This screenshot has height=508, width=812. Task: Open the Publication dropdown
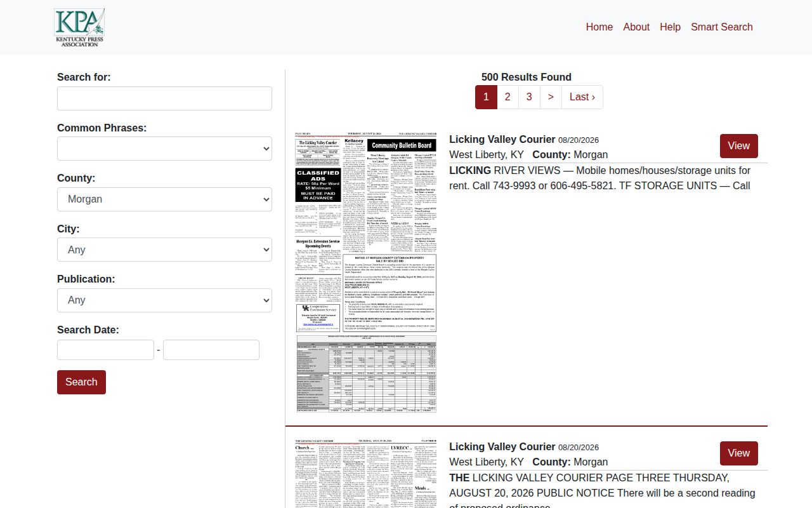(x=164, y=300)
